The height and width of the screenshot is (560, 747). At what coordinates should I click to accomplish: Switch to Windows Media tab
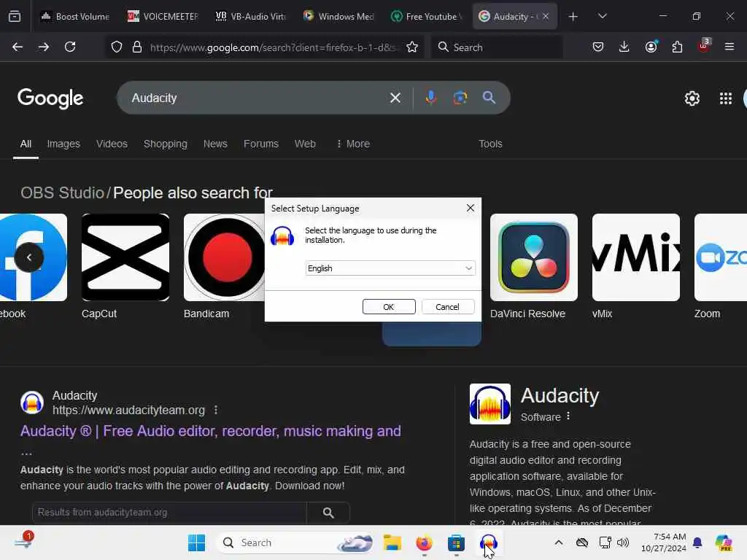click(338, 16)
